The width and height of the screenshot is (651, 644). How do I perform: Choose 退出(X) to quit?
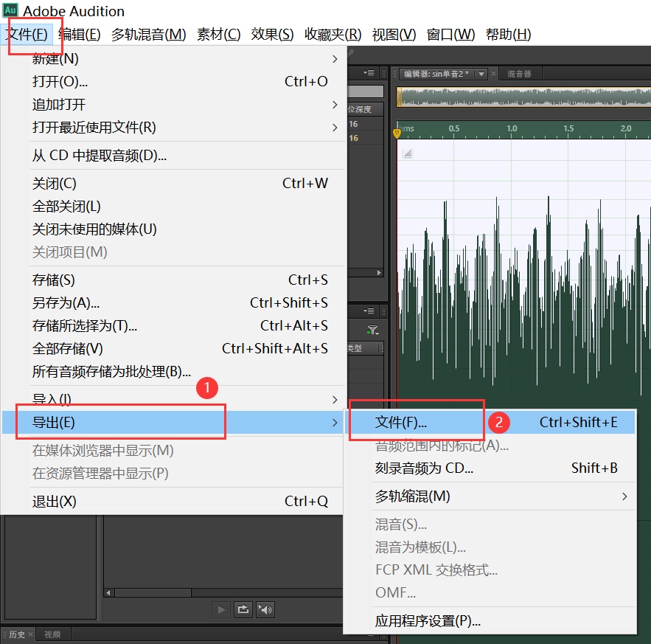pos(173,502)
